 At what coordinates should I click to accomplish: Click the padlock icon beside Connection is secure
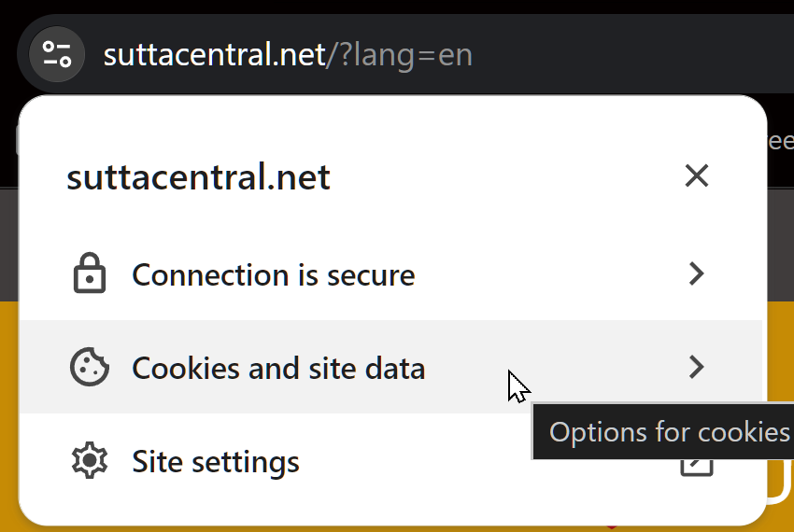pyautogui.click(x=90, y=275)
